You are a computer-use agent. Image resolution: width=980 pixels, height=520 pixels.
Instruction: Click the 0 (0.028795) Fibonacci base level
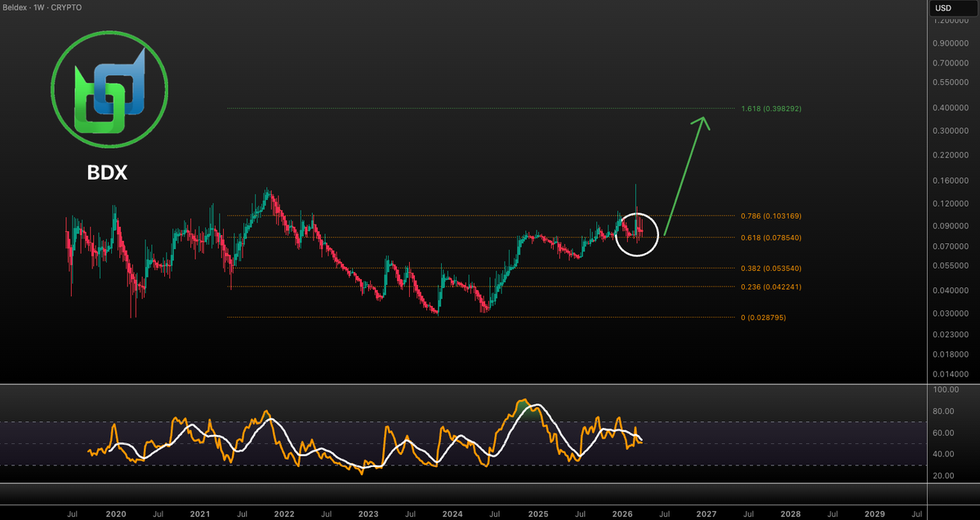click(763, 318)
